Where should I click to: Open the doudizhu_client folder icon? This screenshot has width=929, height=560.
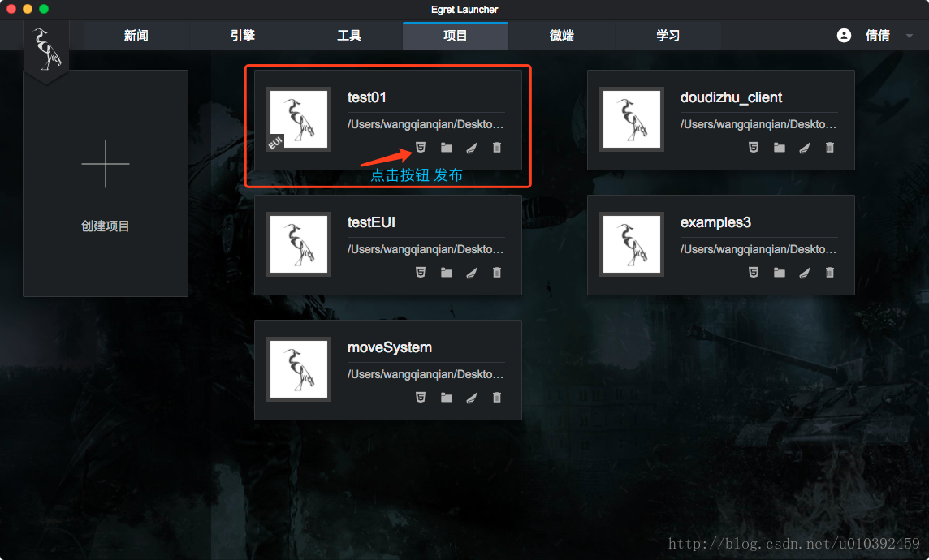click(x=780, y=148)
